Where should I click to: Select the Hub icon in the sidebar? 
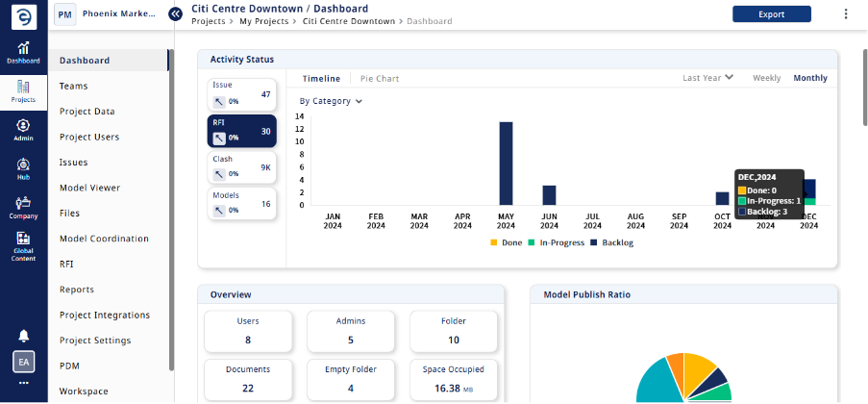23,169
